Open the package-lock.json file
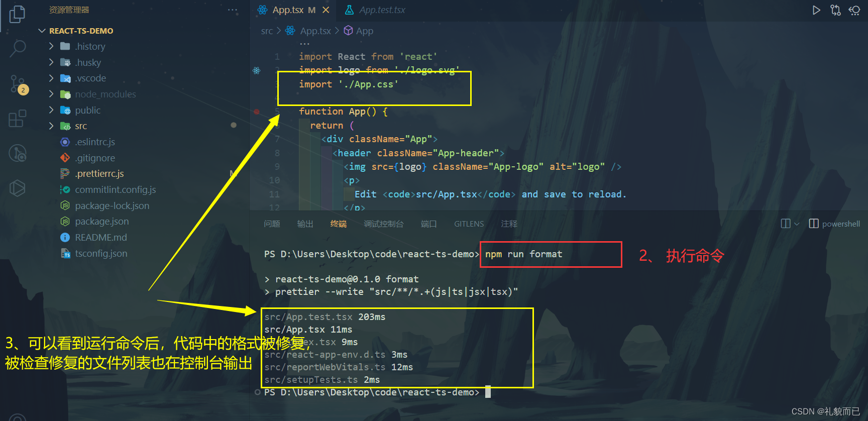Image resolution: width=868 pixels, height=421 pixels. [x=112, y=205]
